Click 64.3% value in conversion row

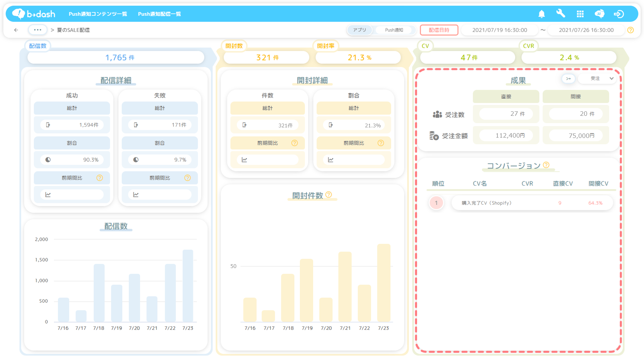(595, 203)
